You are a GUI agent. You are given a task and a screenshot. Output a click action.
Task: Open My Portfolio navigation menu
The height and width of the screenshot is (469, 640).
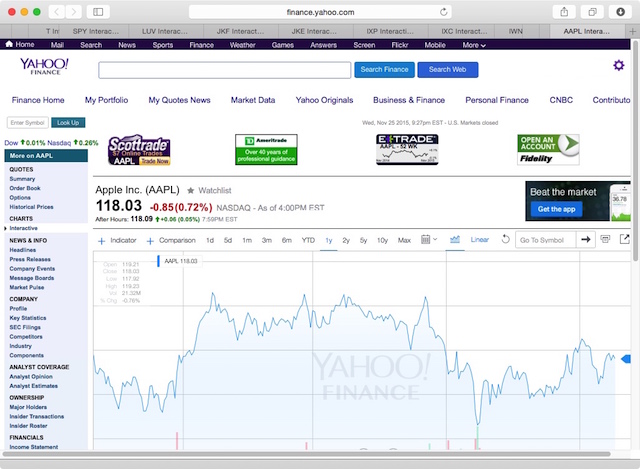point(106,100)
